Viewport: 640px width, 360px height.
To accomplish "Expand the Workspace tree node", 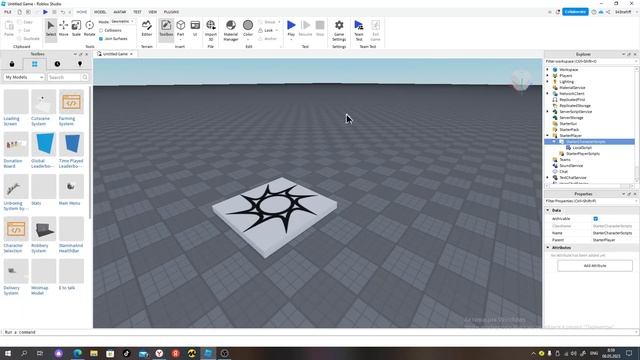I will point(548,69).
